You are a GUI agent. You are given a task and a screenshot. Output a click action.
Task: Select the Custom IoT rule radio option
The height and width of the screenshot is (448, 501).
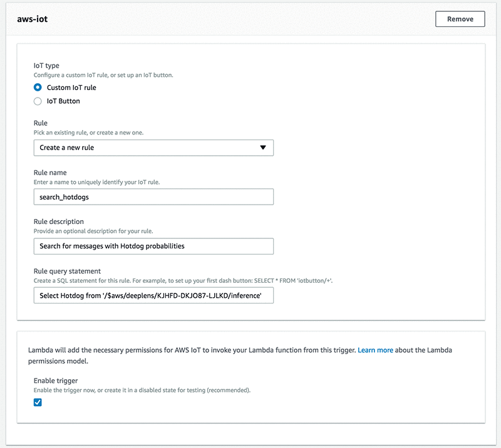[x=38, y=88]
